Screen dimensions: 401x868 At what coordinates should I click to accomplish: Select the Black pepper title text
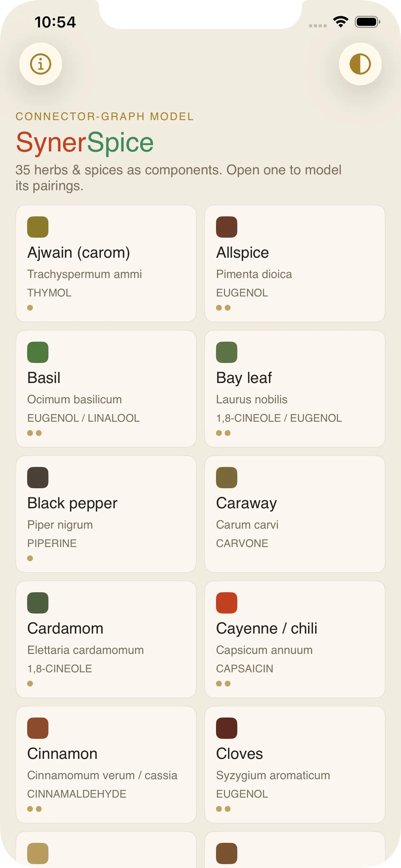(x=72, y=503)
